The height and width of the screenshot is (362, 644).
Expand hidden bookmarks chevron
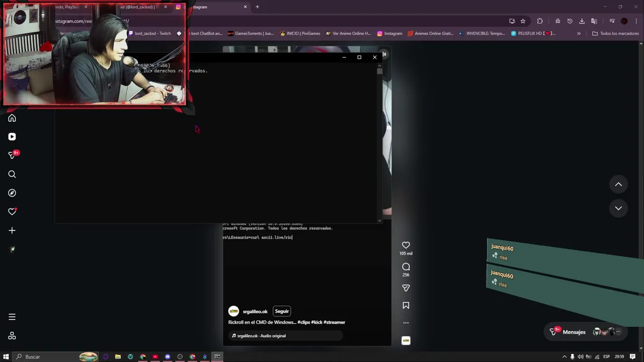point(579,34)
